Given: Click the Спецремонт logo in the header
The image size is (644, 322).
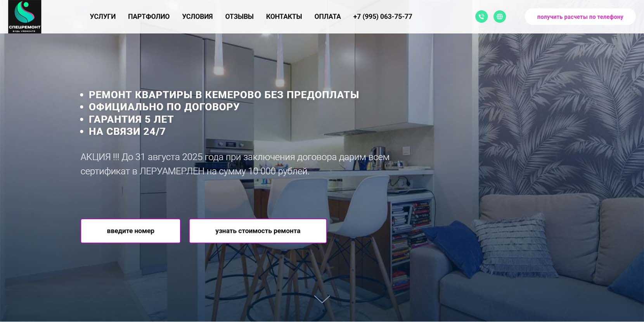Looking at the screenshot, I should [x=24, y=17].
